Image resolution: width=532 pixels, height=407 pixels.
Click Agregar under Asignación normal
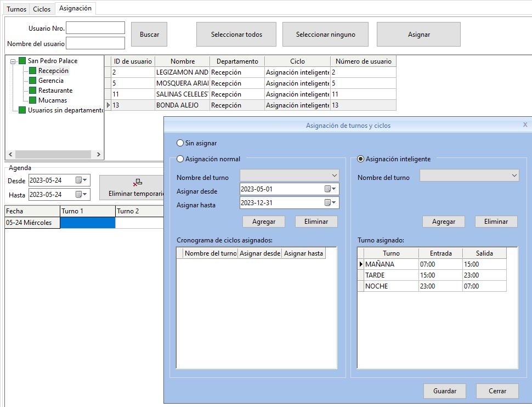(x=264, y=221)
